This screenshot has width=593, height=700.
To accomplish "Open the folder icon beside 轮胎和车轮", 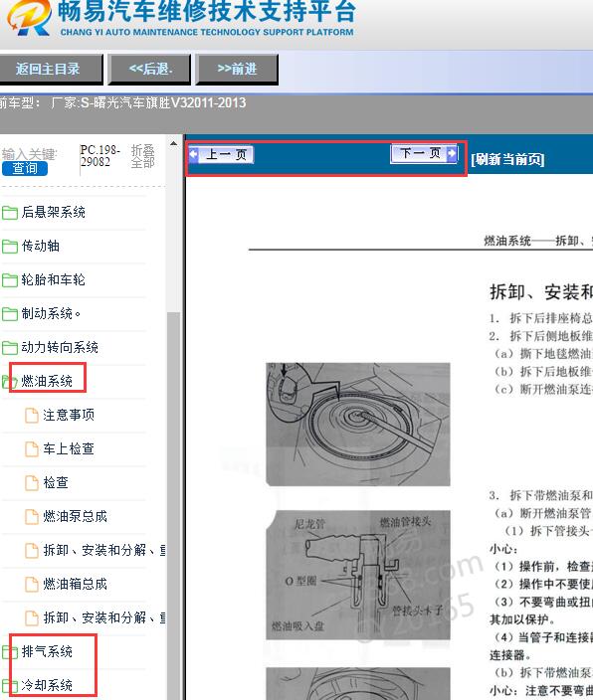I will 9,280.
